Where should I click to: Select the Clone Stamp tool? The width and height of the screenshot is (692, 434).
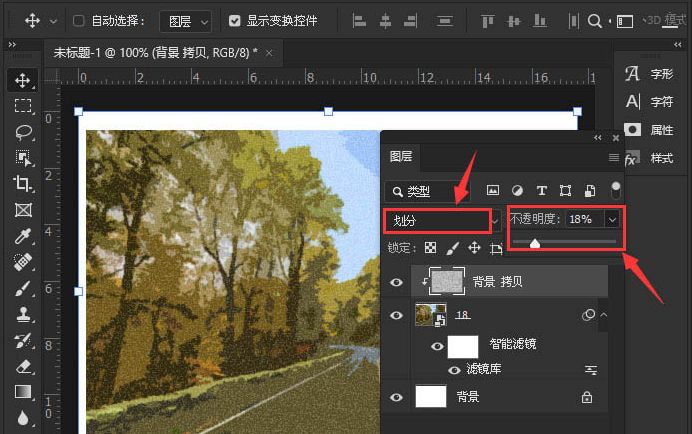click(22, 314)
